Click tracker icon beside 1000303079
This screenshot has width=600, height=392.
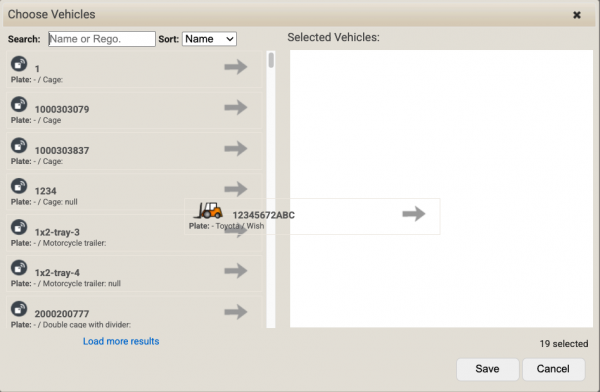(19, 105)
